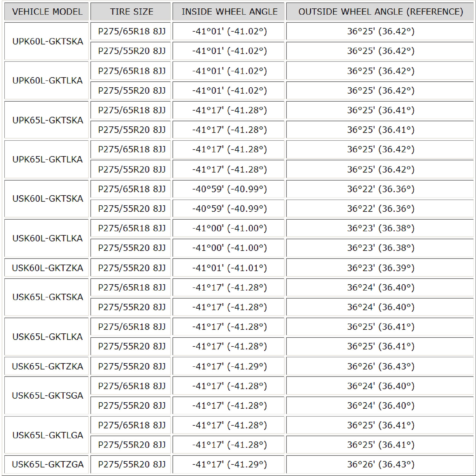Viewport: 476px width, 476px height.
Task: Click the USK60L-GKTZKA model cell
Action: tap(48, 268)
